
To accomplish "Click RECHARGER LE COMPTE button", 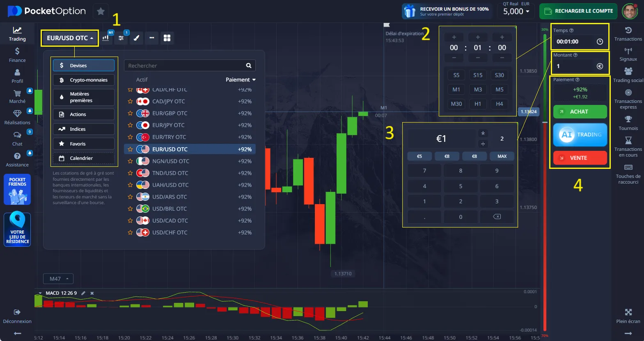I will [x=578, y=11].
